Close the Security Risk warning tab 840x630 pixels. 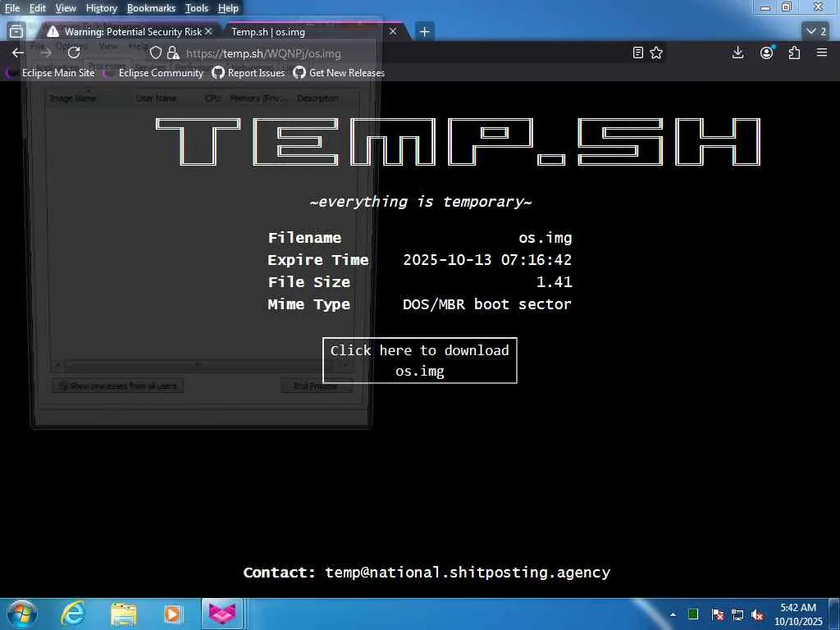pyautogui.click(x=208, y=32)
